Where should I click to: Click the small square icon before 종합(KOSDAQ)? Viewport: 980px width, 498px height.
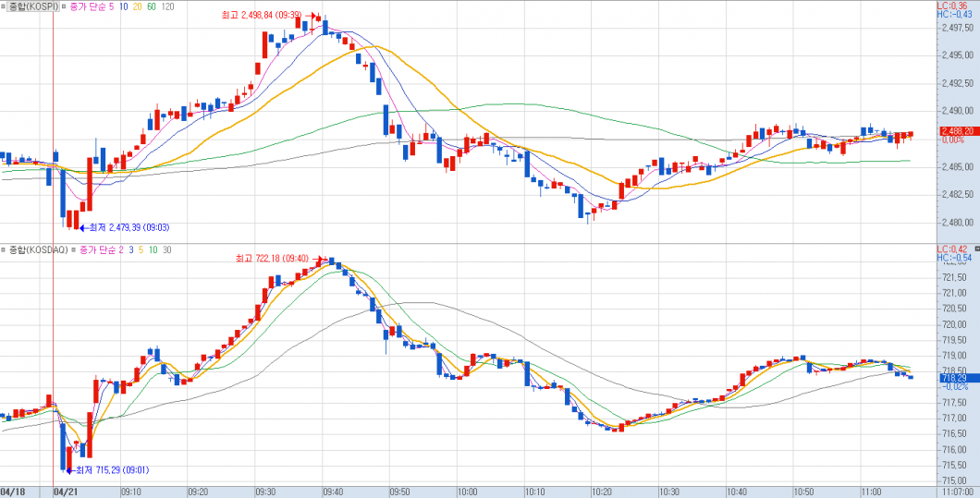coord(5,250)
